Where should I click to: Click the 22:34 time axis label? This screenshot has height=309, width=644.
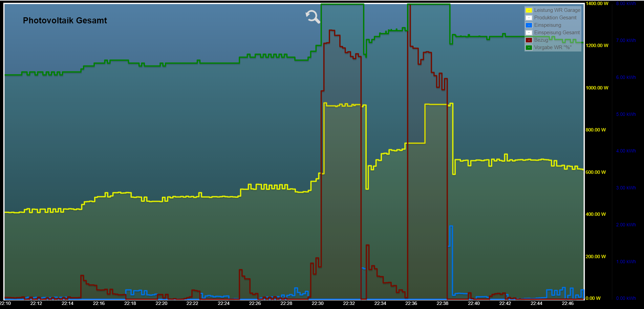coord(380,303)
